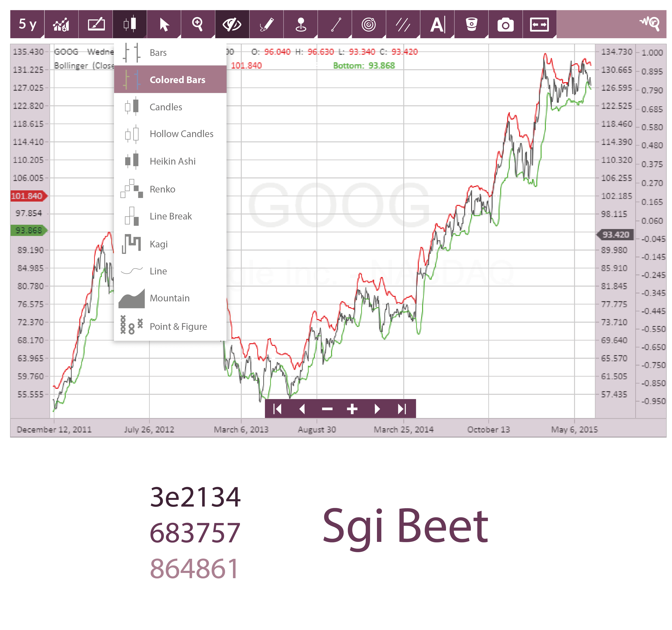
Task: Click the pin marker tool
Action: pyautogui.click(x=301, y=24)
